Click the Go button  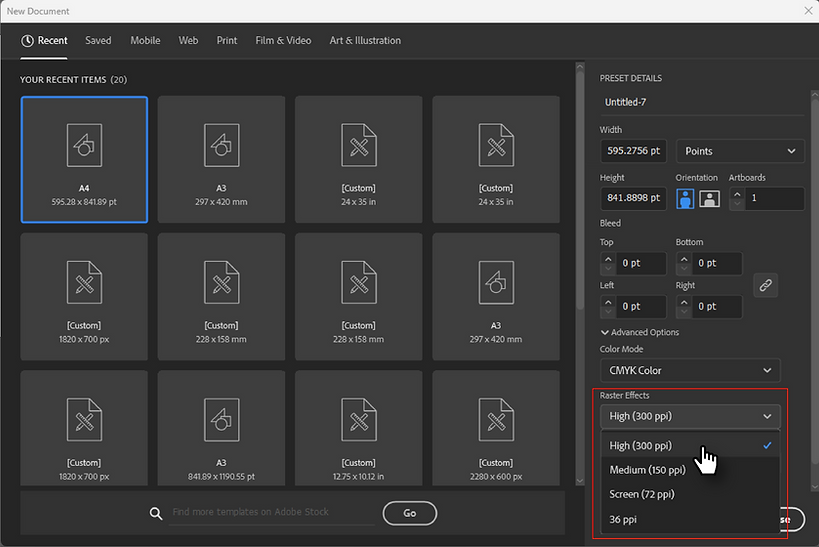coord(410,513)
